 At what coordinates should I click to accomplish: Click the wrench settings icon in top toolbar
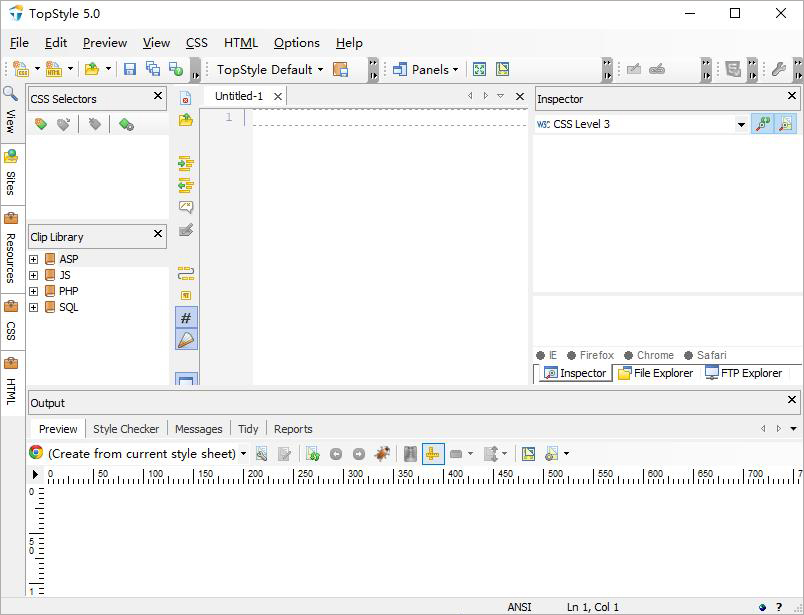point(779,69)
